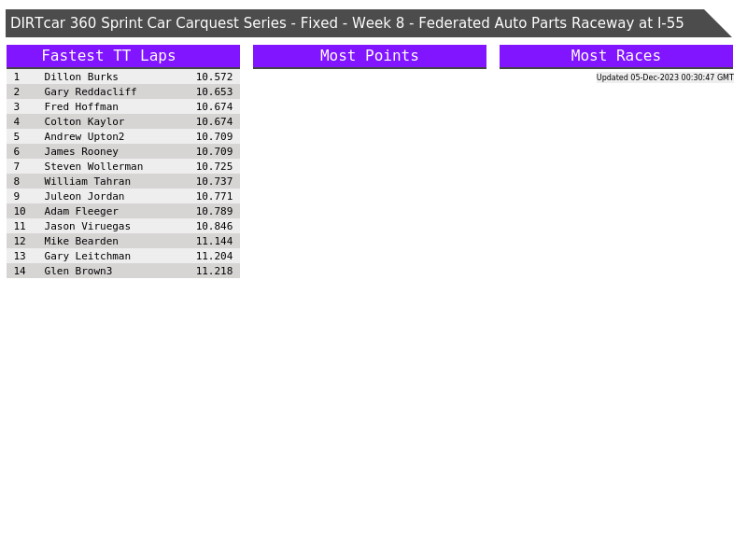Click Adam Fleeger's name
Image resolution: width=747 pixels, height=560 pixels.
click(x=81, y=211)
